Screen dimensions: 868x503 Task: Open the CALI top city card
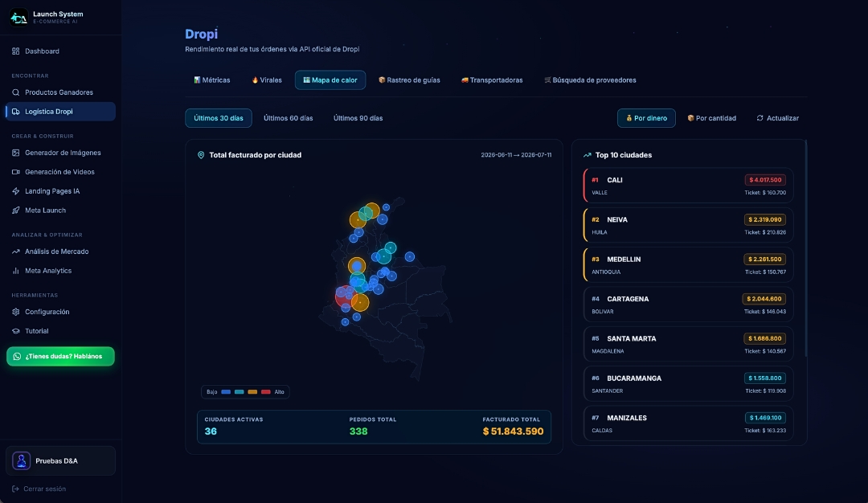pos(688,186)
